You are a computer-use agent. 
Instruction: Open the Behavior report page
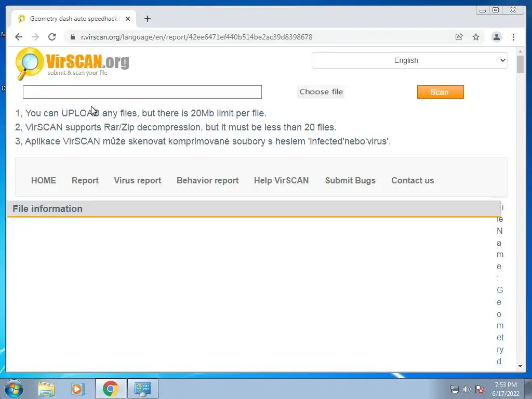coord(208,180)
